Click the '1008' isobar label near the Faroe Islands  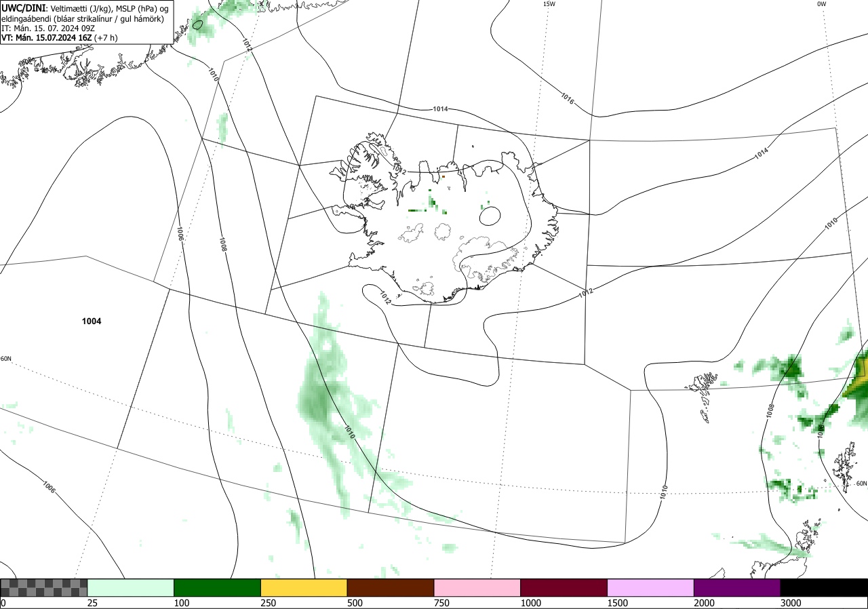point(770,410)
